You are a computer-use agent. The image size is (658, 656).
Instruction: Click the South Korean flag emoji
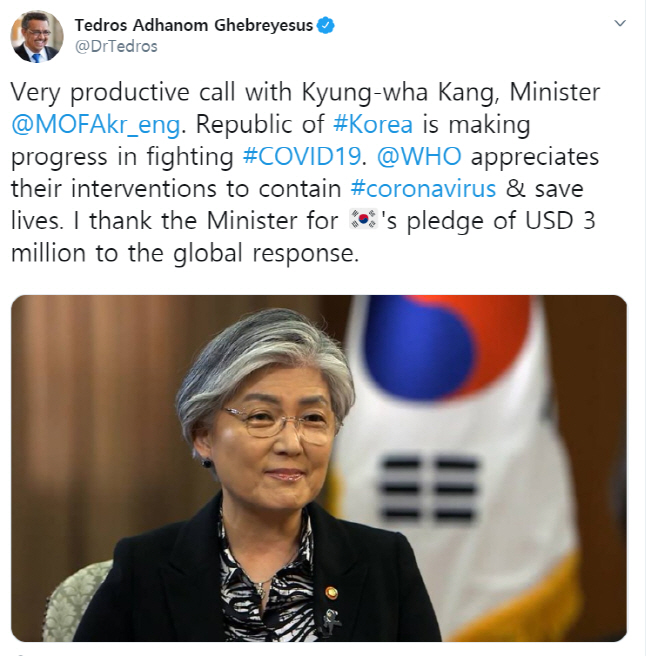(363, 220)
